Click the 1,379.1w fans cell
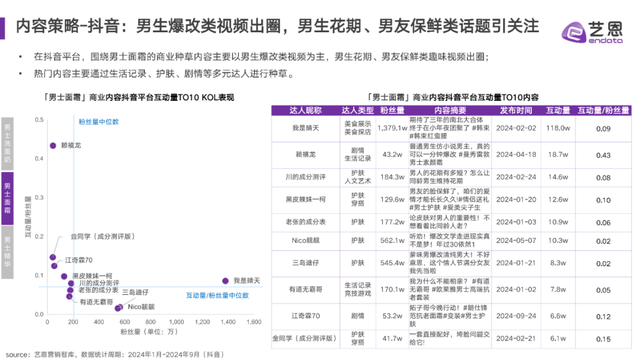644x363 pixels. coord(392,128)
